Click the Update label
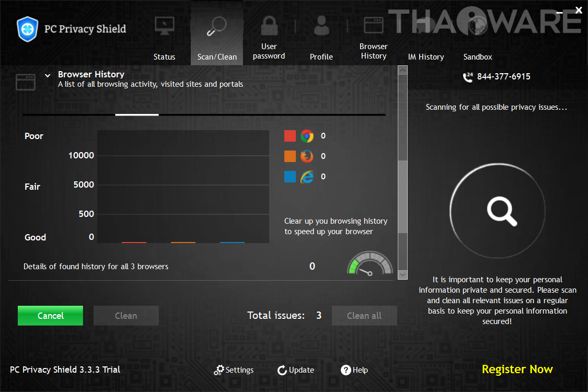Image resolution: width=588 pixels, height=392 pixels. (302, 370)
